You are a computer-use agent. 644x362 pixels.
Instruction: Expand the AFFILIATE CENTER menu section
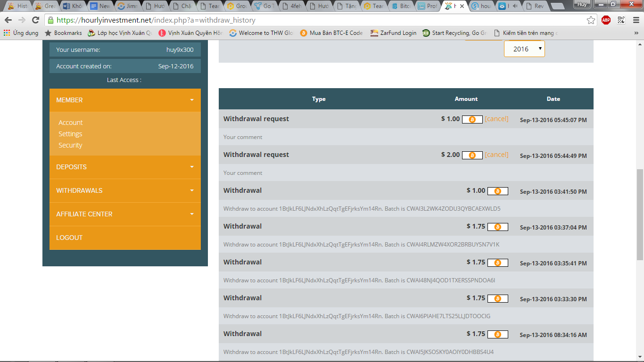pyautogui.click(x=125, y=214)
